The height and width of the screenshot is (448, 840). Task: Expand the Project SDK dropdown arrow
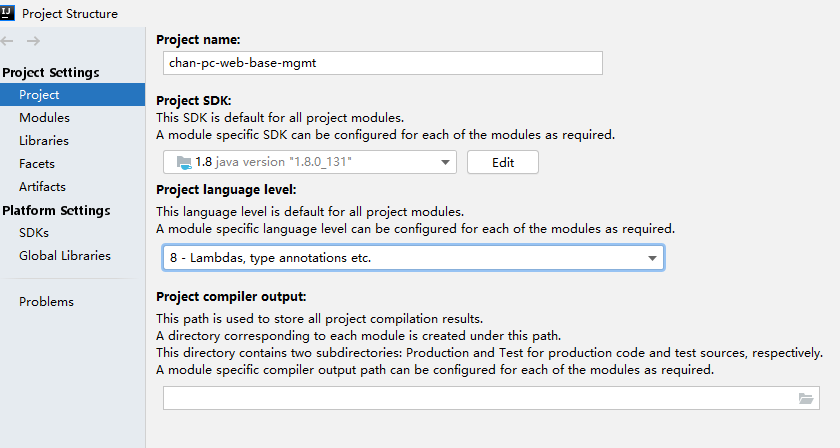pos(445,162)
